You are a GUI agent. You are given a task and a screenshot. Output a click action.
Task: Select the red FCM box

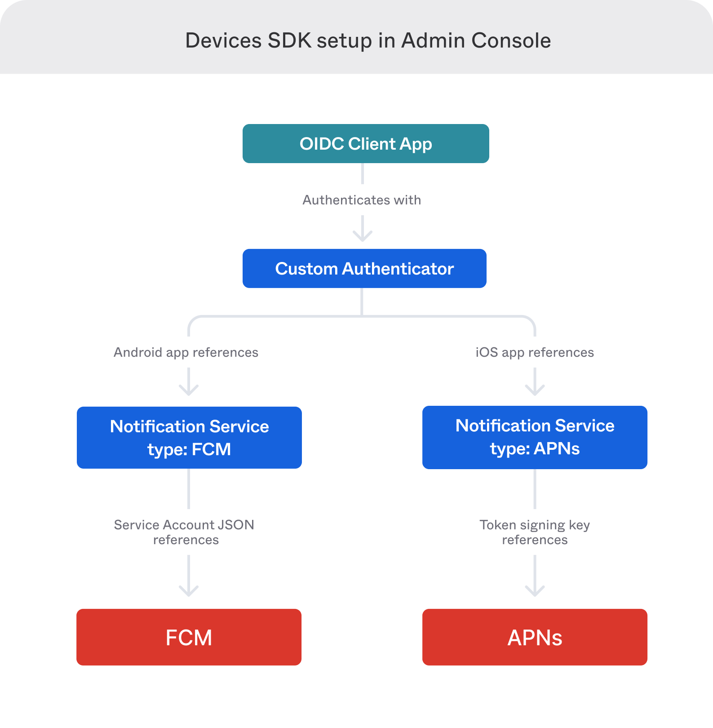[189, 637]
